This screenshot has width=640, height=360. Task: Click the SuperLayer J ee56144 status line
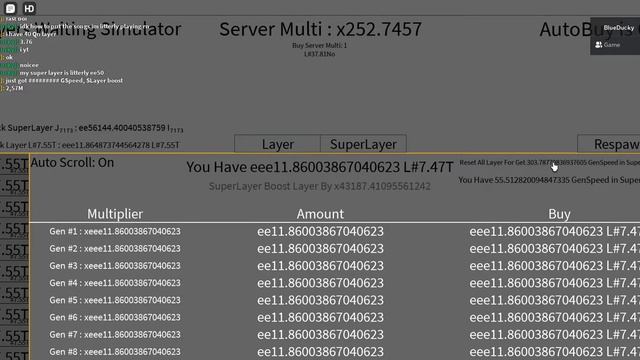click(x=91, y=128)
